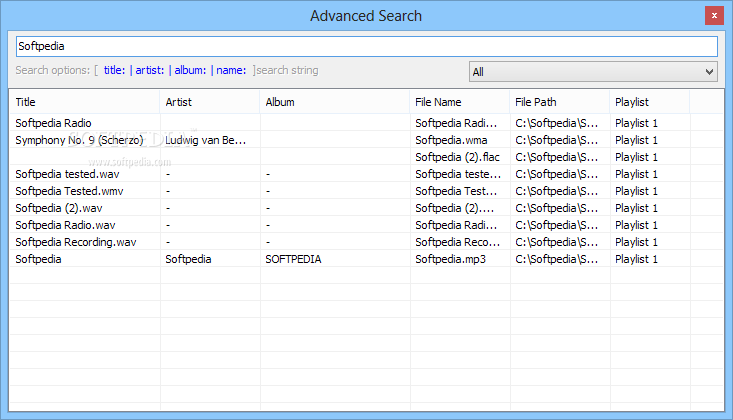Sort by the File Path column header

point(560,102)
